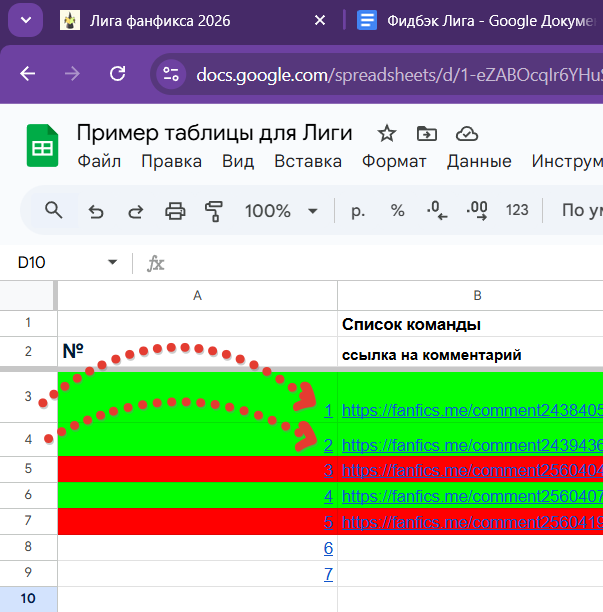Screen dimensions: 603x612
Task: Click the formula bar input field
Action: [380, 263]
